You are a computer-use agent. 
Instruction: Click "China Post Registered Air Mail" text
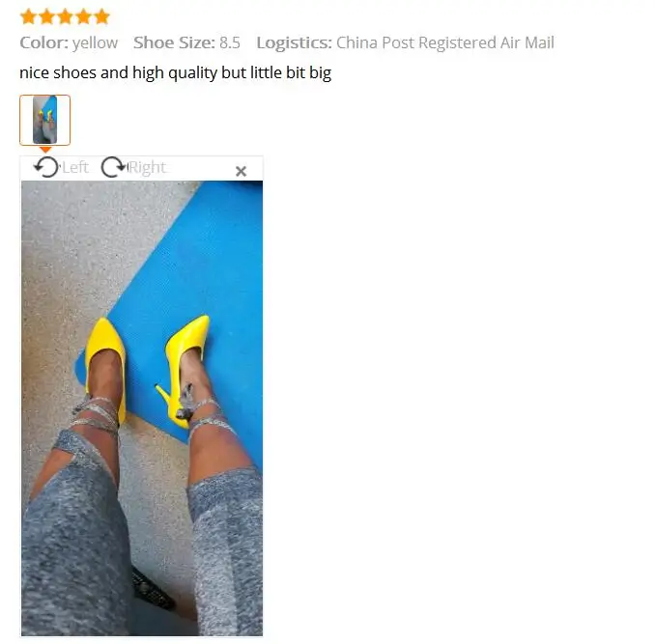coord(445,42)
